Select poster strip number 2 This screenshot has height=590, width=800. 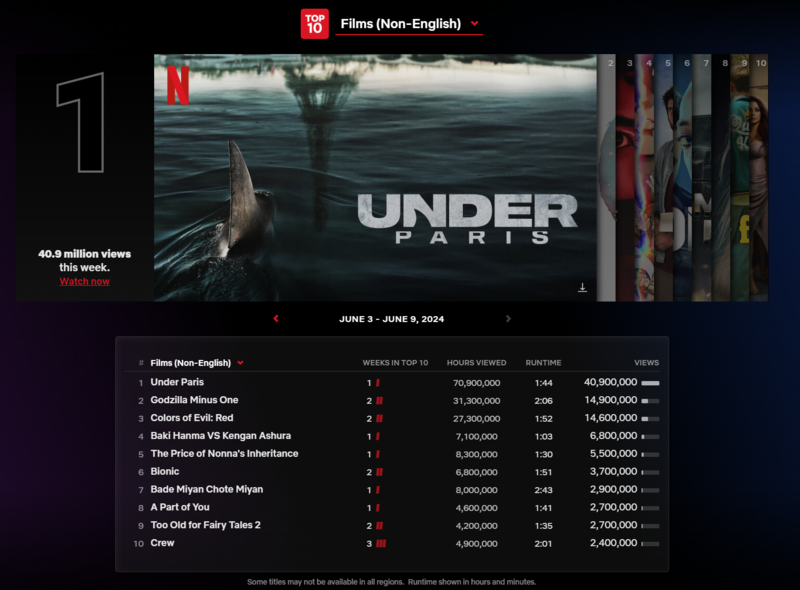click(x=607, y=178)
